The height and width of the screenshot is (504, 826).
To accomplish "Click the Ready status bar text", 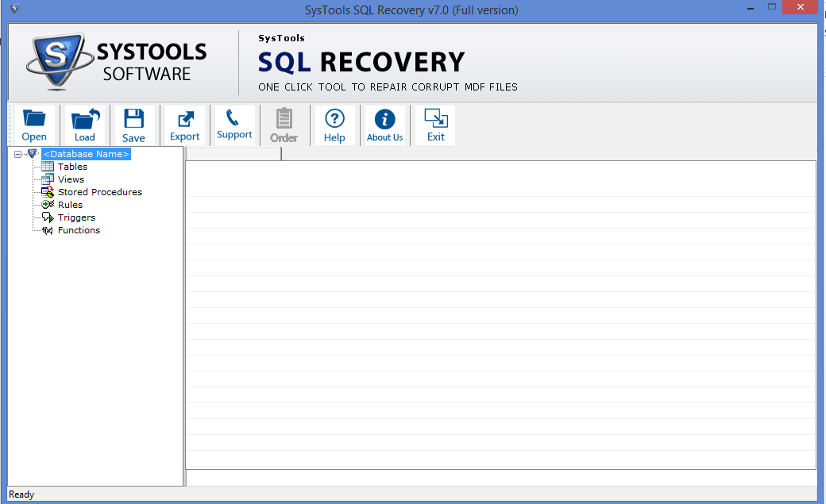I will coord(21,494).
